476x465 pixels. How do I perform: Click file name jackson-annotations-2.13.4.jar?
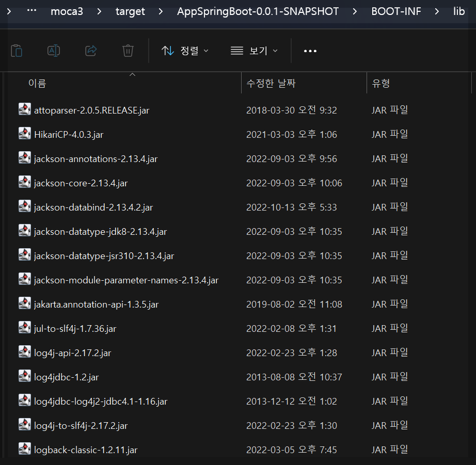tap(96, 159)
